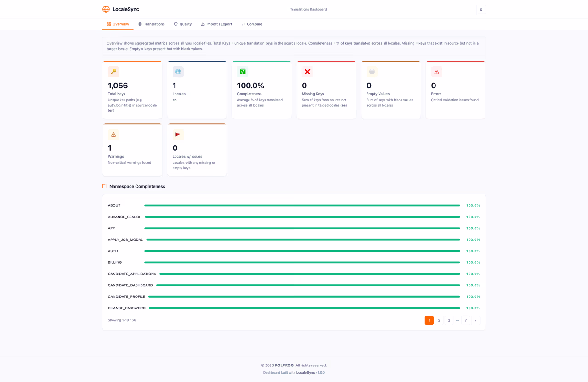
Task: Switch to the Translations tab
Action: pyautogui.click(x=151, y=24)
